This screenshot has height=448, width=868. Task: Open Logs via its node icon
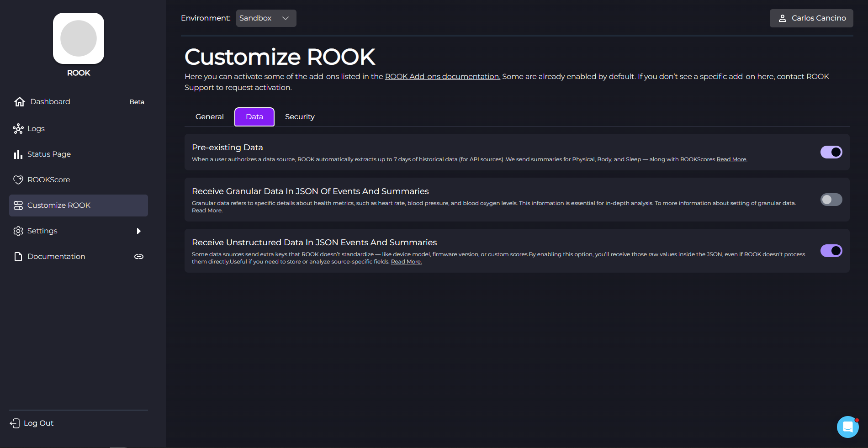pos(18,129)
